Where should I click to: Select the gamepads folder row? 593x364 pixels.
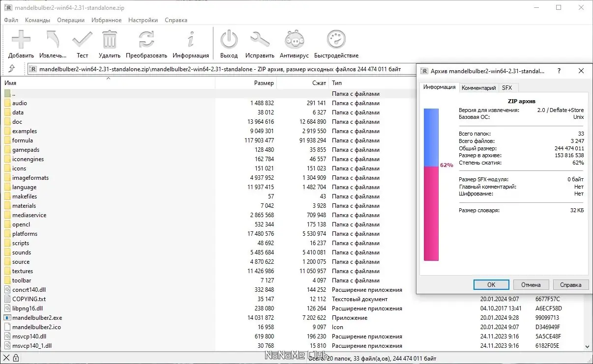(209, 150)
